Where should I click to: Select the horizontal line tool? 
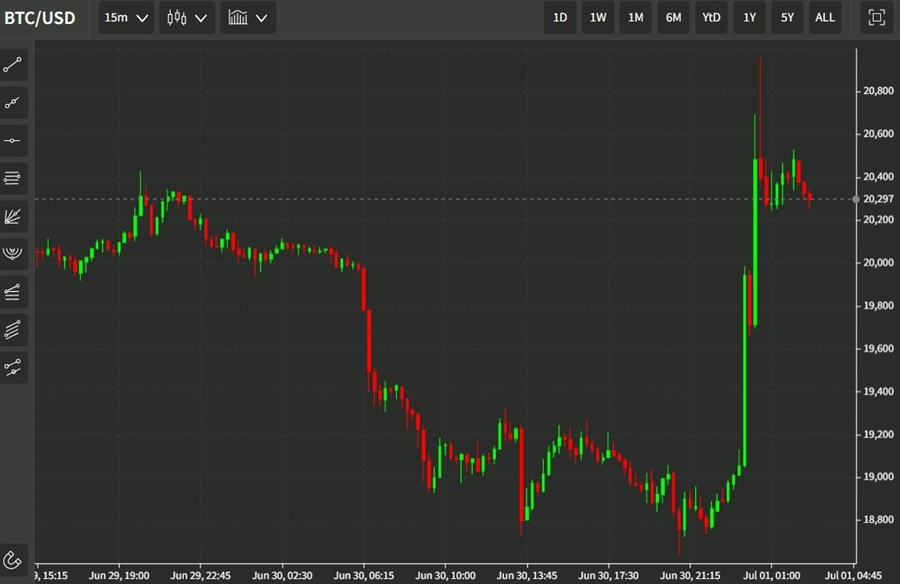[x=13, y=141]
